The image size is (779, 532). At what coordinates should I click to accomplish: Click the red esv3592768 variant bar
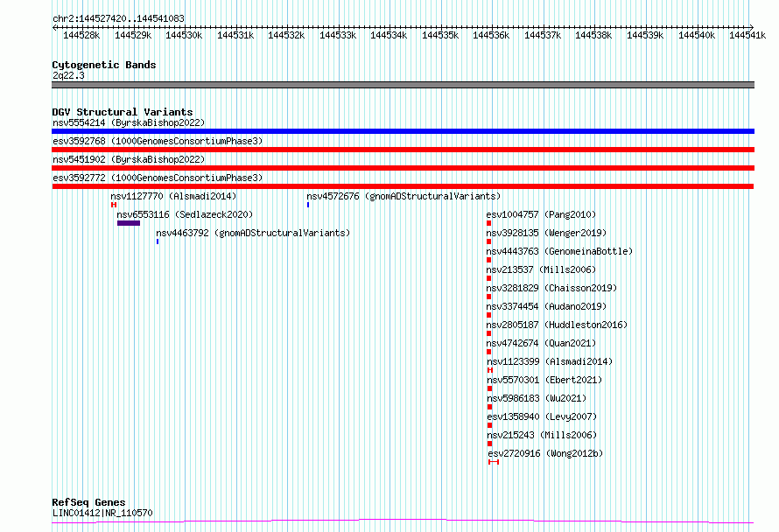coord(403,150)
